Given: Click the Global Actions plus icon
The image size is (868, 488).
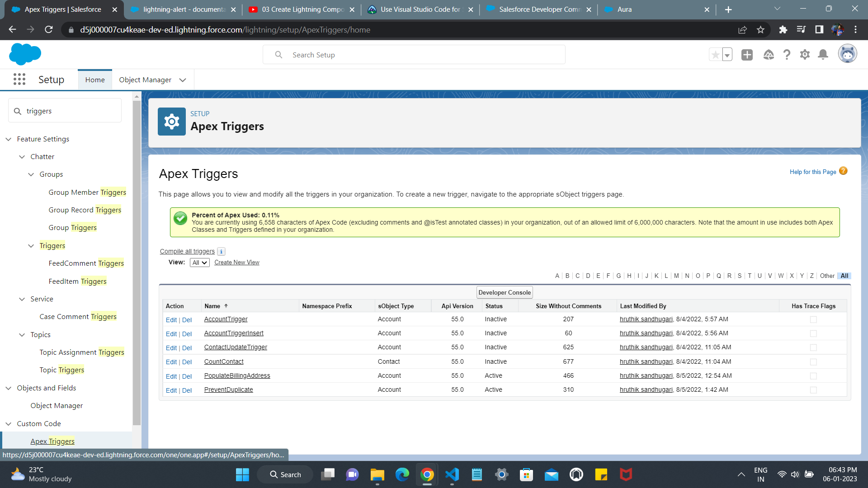Looking at the screenshot, I should tap(747, 55).
